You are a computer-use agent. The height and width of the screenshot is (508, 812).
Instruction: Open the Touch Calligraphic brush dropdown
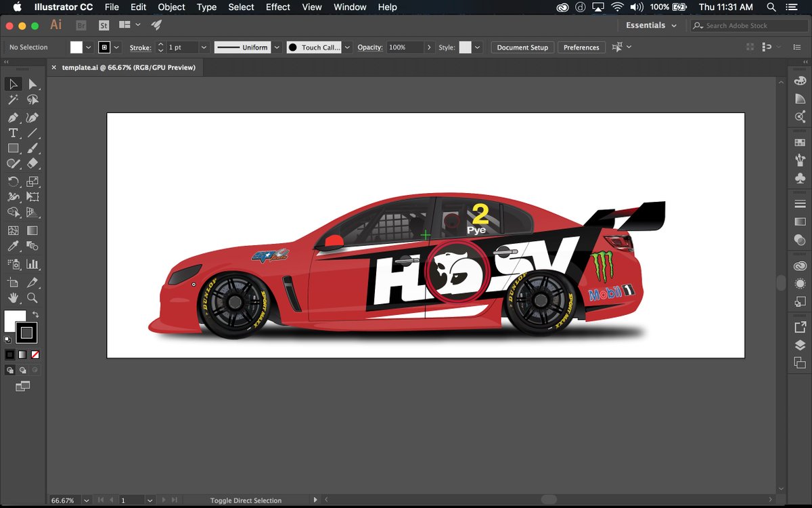tap(348, 47)
